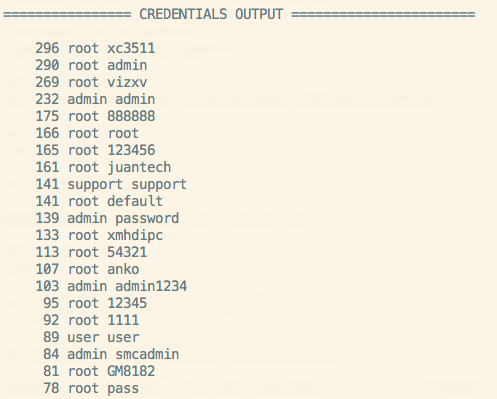This screenshot has width=497, height=399.
Task: Select the root admin line
Action: click(91, 65)
